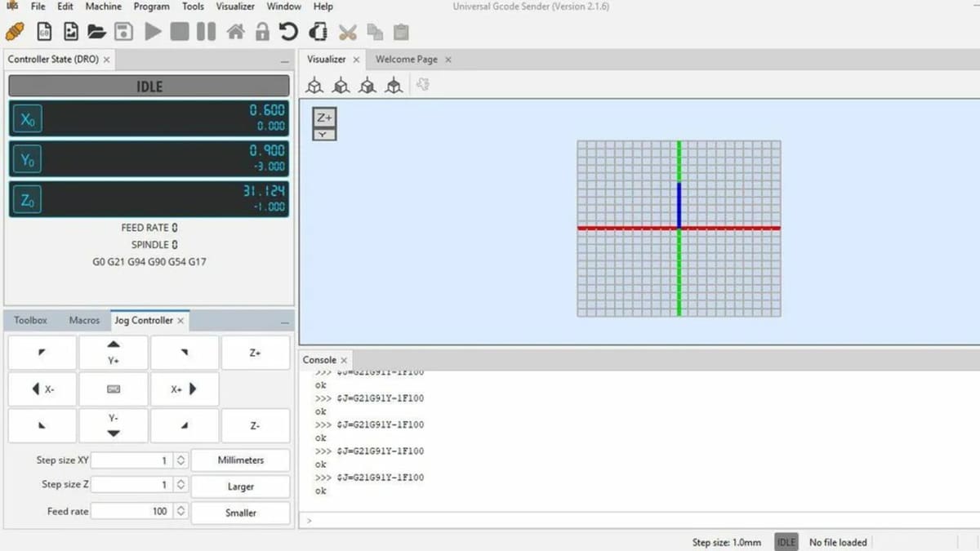Click the Connect plug icon in toolbar
This screenshot has height=551, width=980.
click(15, 32)
